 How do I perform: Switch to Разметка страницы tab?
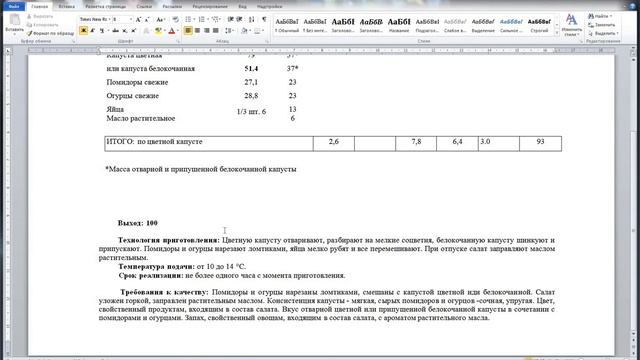105,7
